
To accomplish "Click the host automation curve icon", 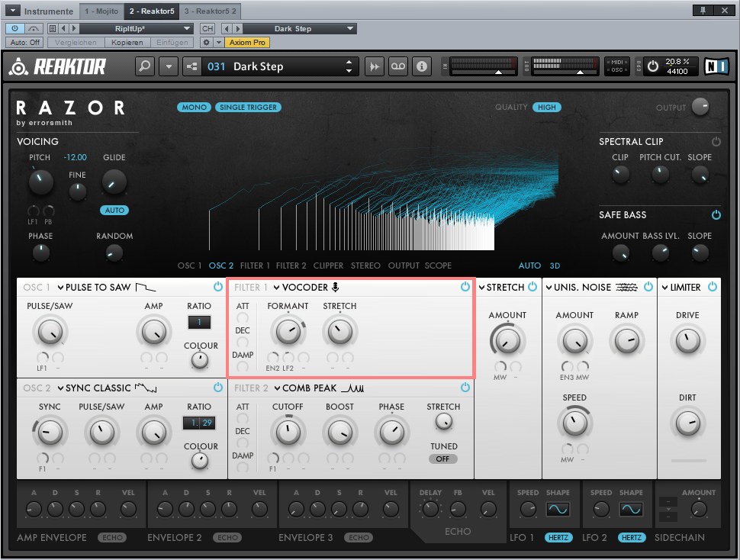I will tap(34, 28).
